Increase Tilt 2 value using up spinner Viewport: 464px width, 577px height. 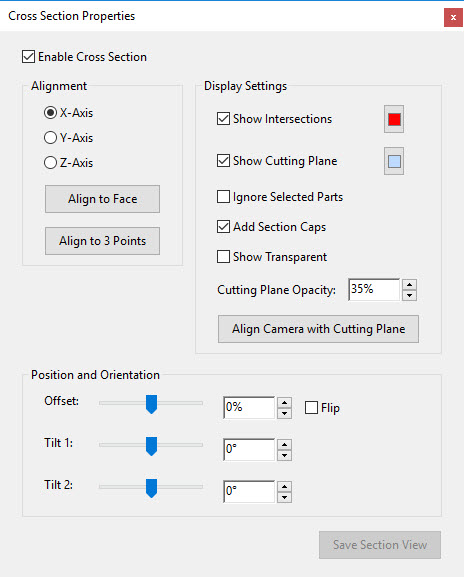coord(284,486)
